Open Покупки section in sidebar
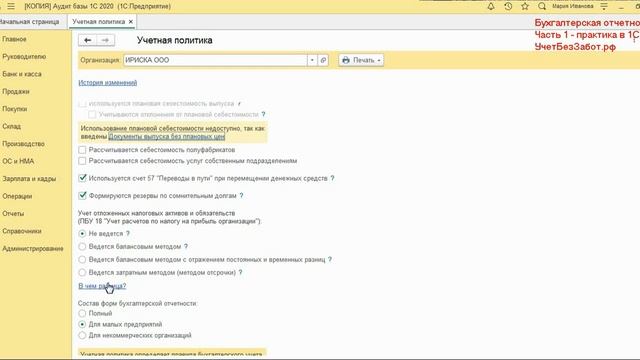This screenshot has height=360, width=640. [x=15, y=109]
